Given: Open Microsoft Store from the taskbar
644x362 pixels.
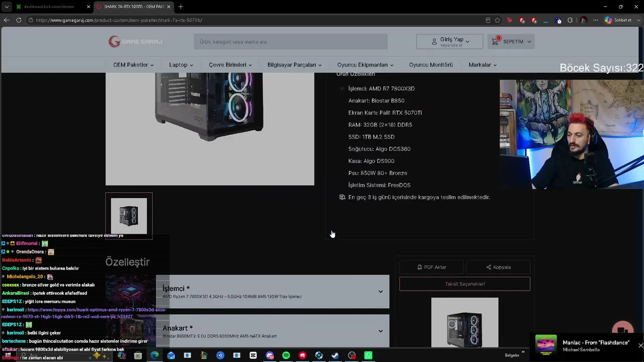Looking at the screenshot, I should [138, 355].
